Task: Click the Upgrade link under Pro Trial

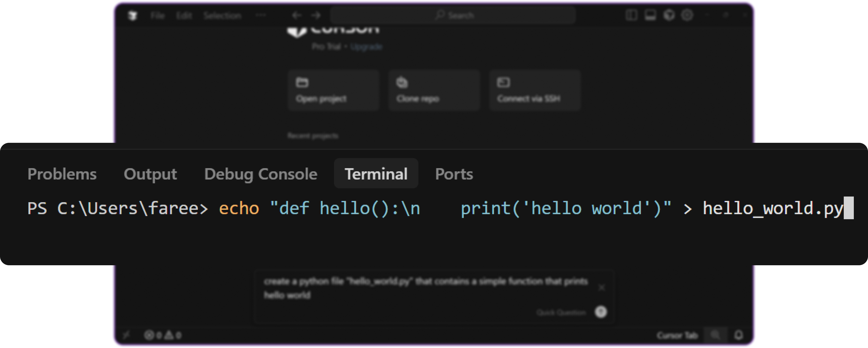Action: (x=366, y=47)
